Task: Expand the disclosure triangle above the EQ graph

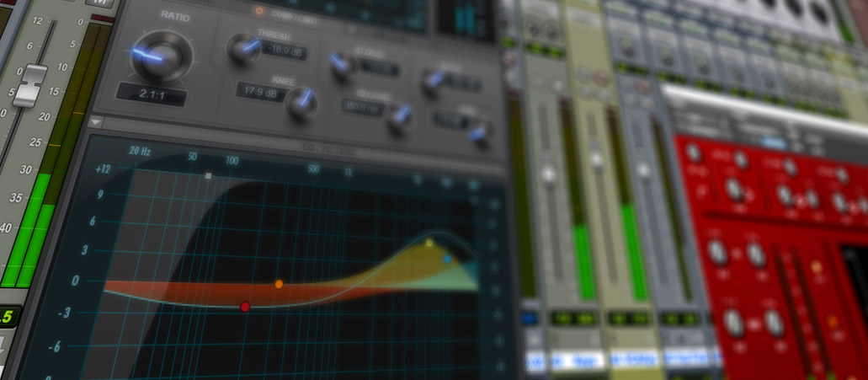Action: click(x=96, y=122)
